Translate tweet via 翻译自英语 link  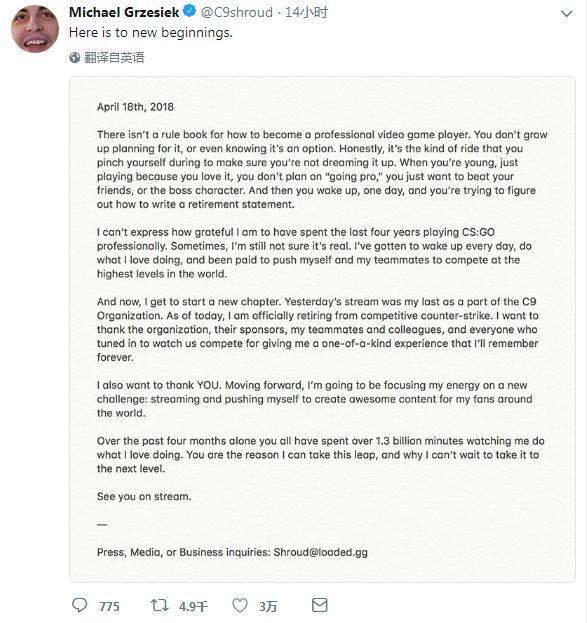(x=114, y=58)
